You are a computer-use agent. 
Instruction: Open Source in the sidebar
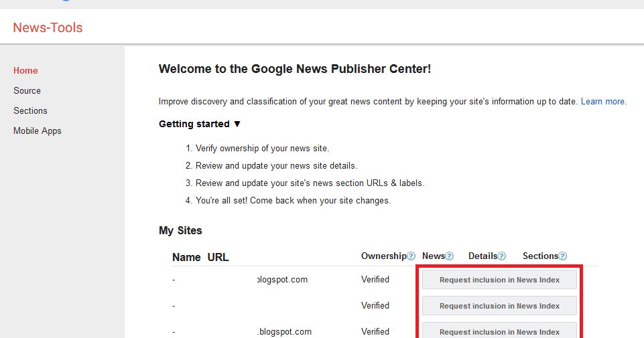click(27, 90)
